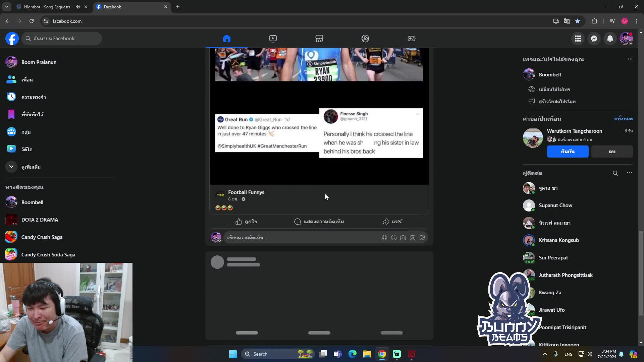This screenshot has height=362, width=644.
Task: Mute the Nightbot tab audio
Action: click(x=78, y=7)
